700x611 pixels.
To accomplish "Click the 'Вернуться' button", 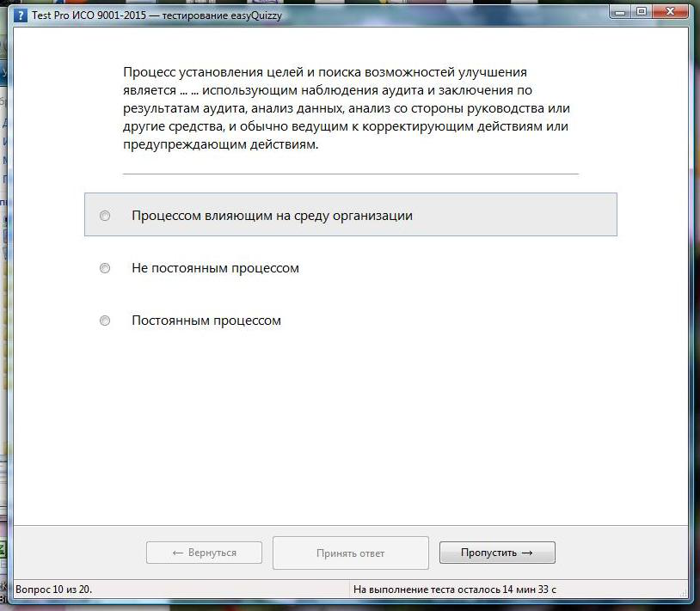I will click(x=204, y=553).
